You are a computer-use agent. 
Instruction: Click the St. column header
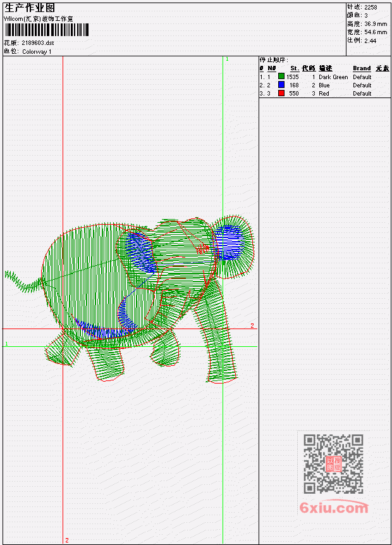[295, 68]
